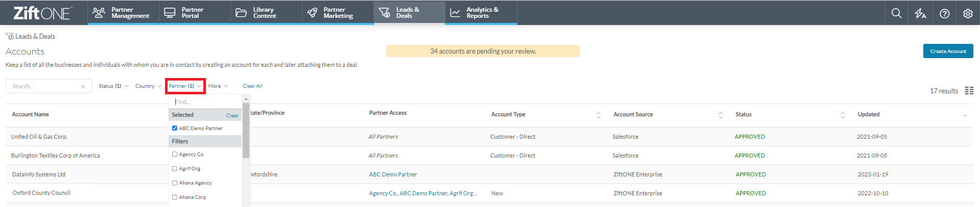Sort by Account Source column arrows
Viewport: 980px width, 207px height.
[720, 115]
